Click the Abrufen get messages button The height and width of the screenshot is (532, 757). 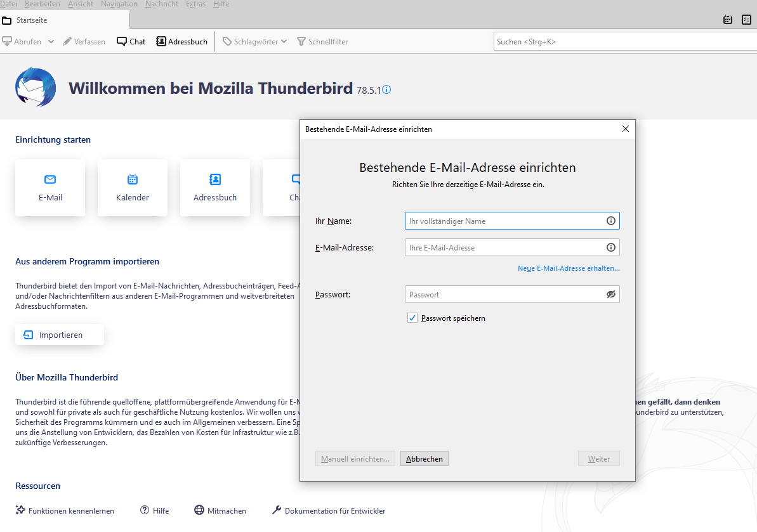pyautogui.click(x=22, y=41)
